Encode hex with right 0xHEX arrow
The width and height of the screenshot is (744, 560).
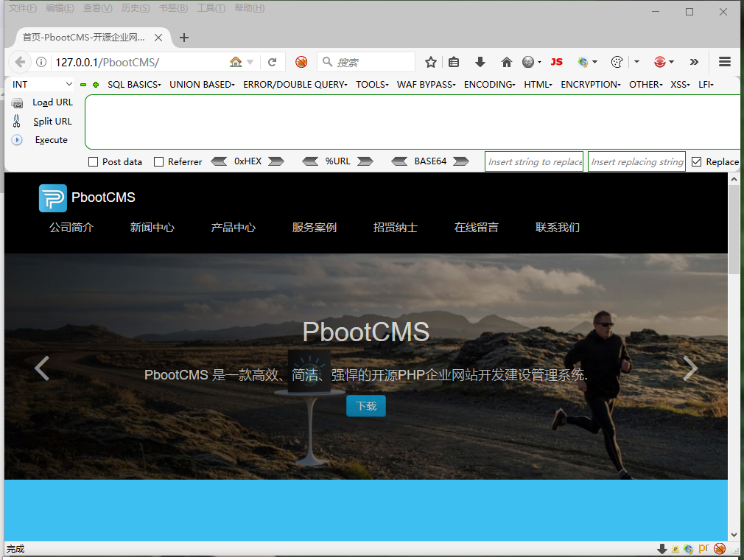tap(276, 161)
